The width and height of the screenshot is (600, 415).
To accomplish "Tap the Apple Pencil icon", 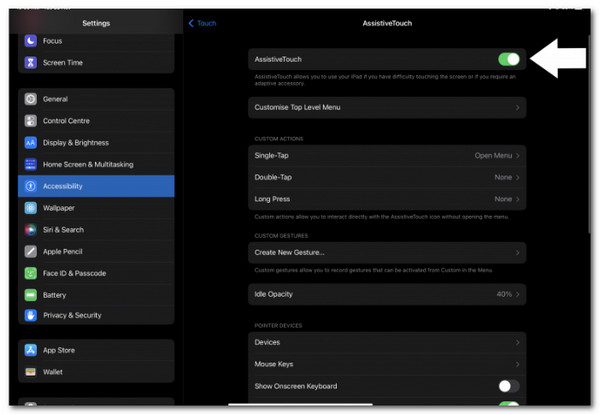I will [31, 252].
